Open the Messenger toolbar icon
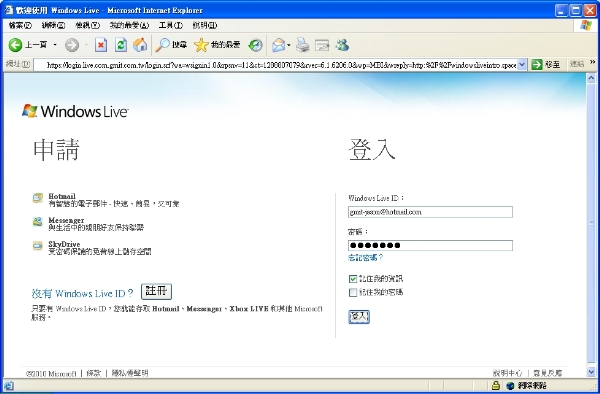Screen dimensions: 600x394 (x=342, y=45)
